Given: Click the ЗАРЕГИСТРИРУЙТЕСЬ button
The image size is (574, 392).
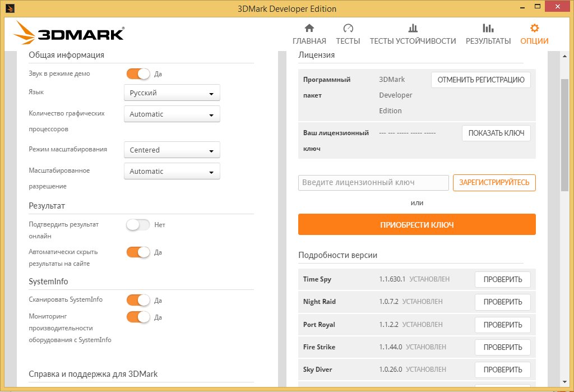Looking at the screenshot, I should coord(494,182).
